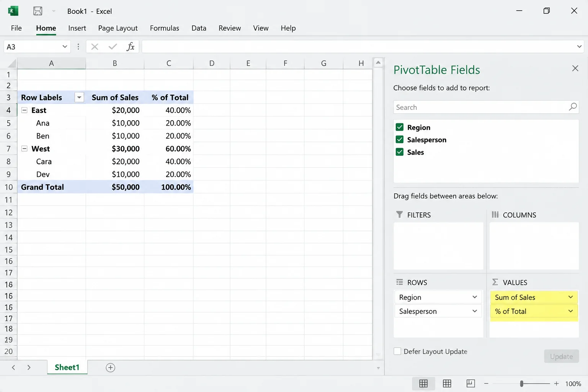This screenshot has height=392, width=588.
Task: Minimize the Excel window
Action: pyautogui.click(x=519, y=11)
